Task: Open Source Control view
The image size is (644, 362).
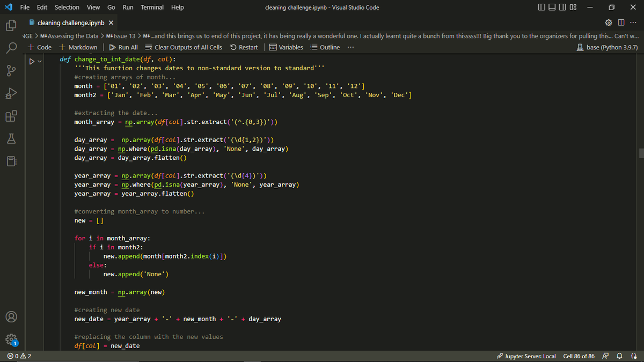Action: click(11, 71)
